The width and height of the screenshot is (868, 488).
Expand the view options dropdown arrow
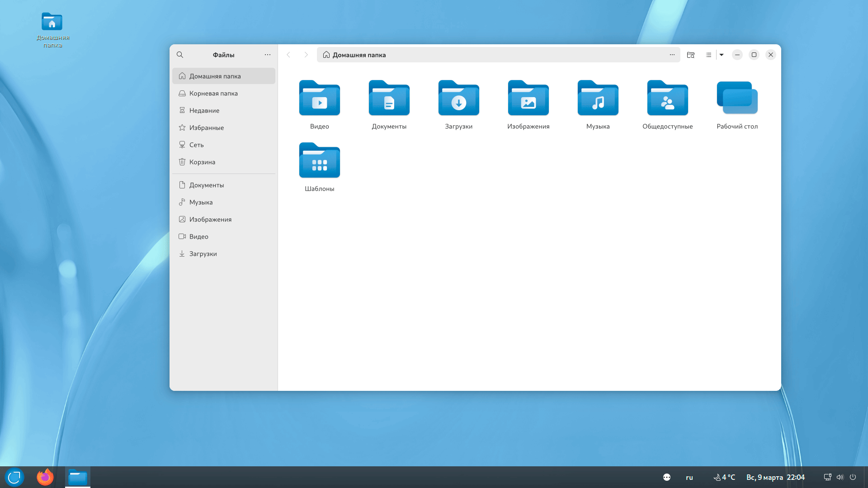point(722,55)
